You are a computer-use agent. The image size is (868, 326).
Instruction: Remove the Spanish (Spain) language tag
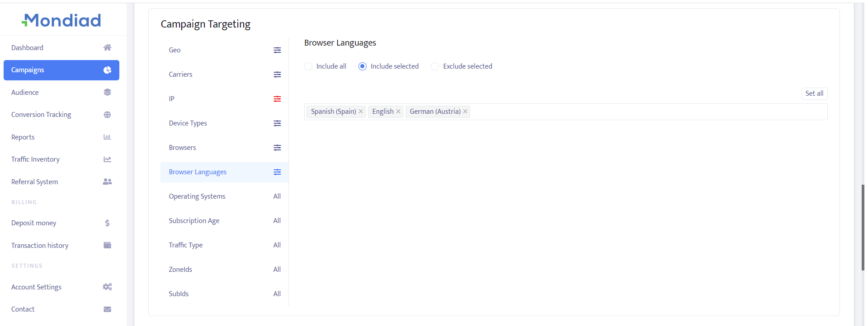(361, 112)
